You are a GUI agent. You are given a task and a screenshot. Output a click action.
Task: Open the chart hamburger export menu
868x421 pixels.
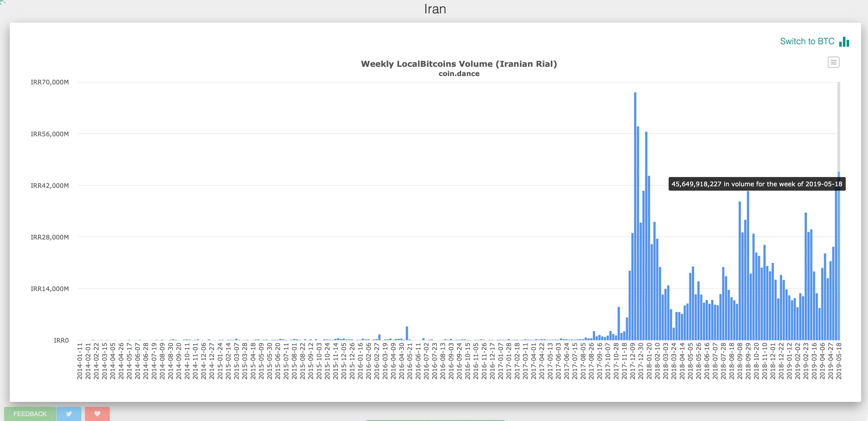[x=833, y=62]
